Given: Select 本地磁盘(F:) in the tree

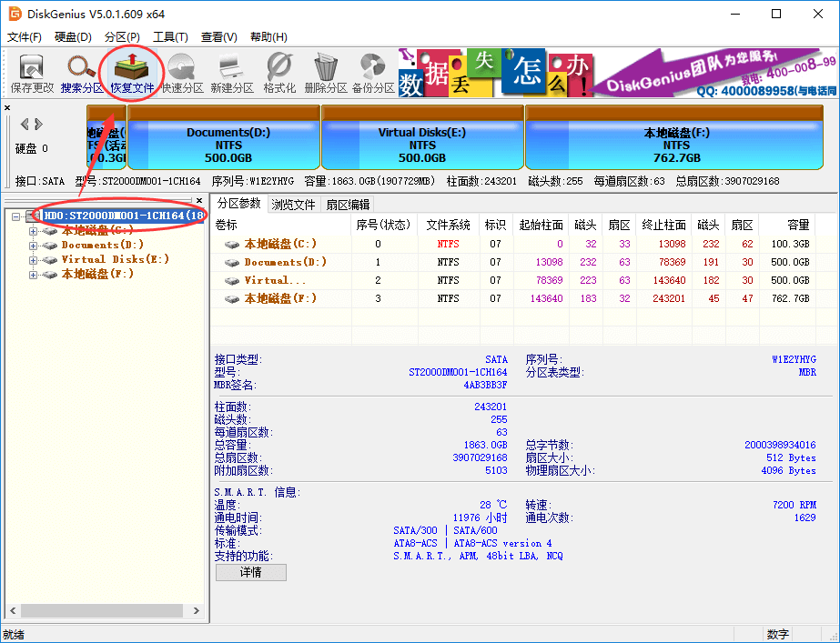Looking at the screenshot, I should pos(97,274).
